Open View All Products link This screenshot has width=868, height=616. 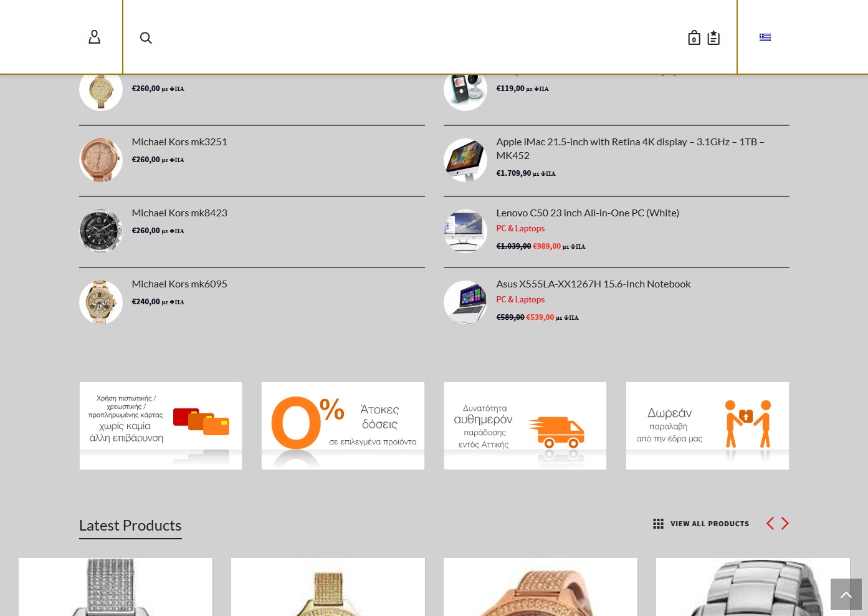click(x=709, y=524)
